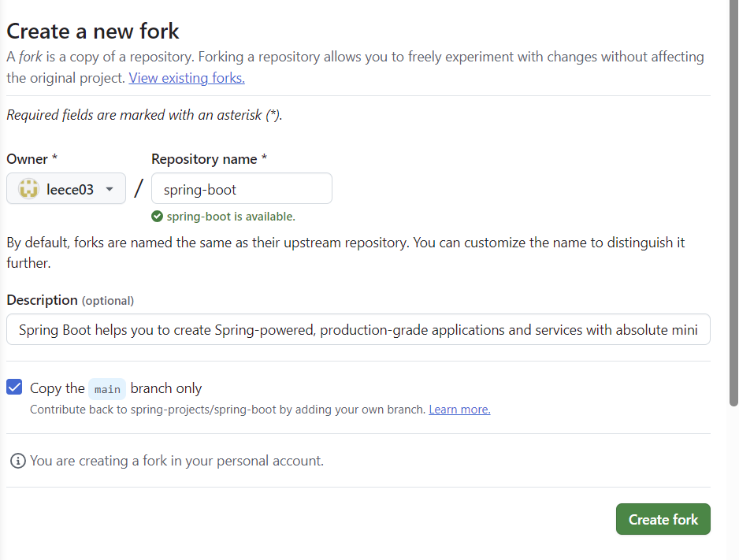This screenshot has width=739, height=560.
Task: Click the Repository name field label
Action: point(209,159)
